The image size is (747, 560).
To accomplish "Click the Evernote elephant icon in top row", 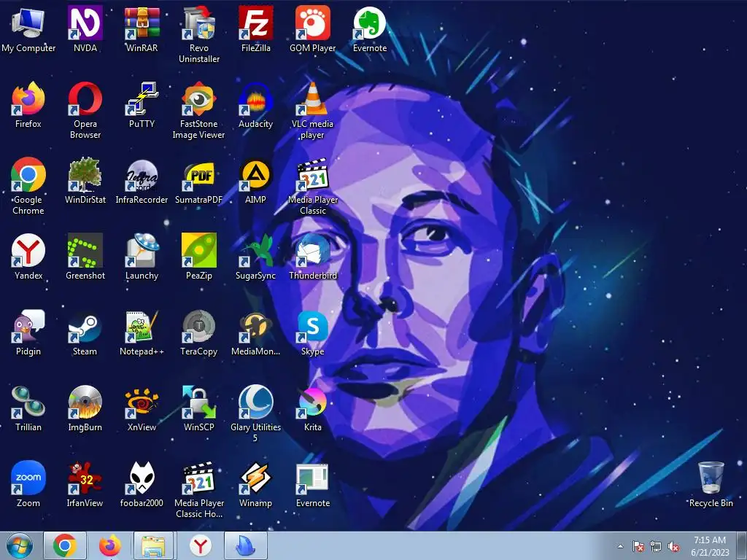I will [x=369, y=23].
